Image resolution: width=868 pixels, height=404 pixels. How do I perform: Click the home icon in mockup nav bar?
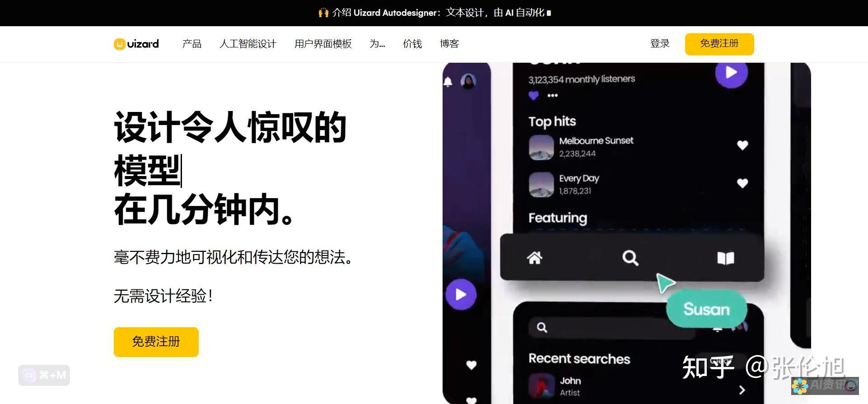(x=535, y=258)
